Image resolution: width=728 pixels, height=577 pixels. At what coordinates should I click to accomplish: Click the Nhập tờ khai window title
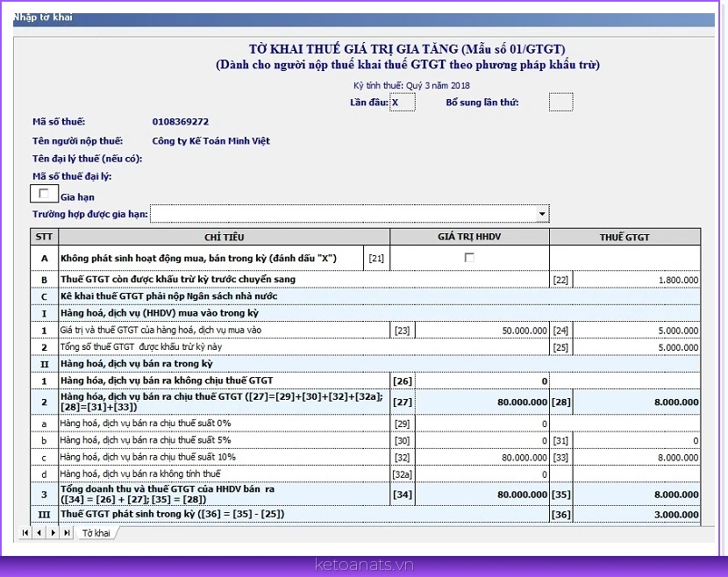[43, 18]
